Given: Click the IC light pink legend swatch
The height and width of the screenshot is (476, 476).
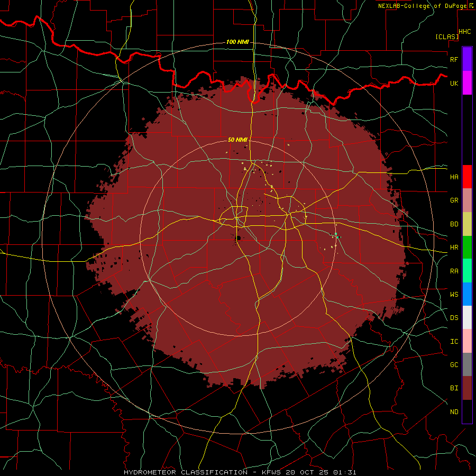Looking at the screenshot, I should point(467,341).
